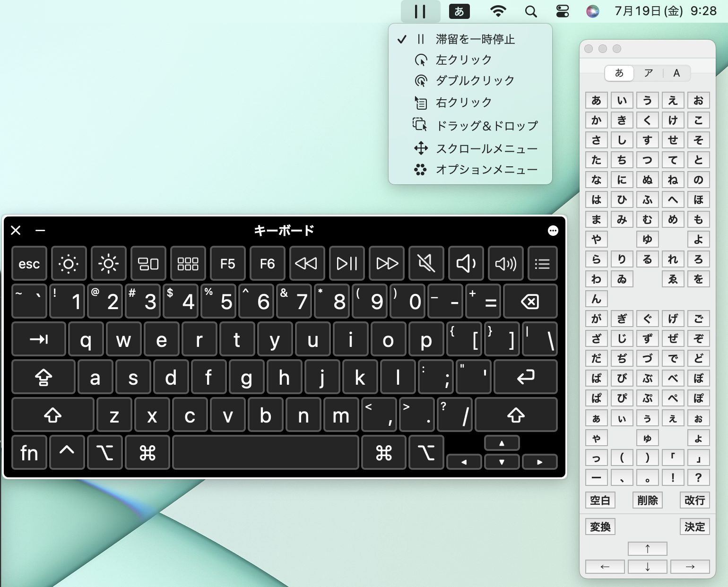Click the play/pause media key
The width and height of the screenshot is (728, 587).
[347, 263]
